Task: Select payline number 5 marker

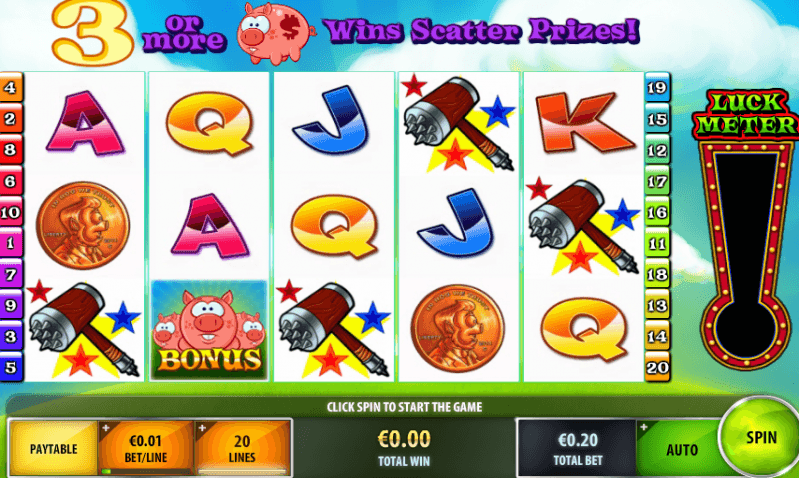Action: pyautogui.click(x=11, y=367)
